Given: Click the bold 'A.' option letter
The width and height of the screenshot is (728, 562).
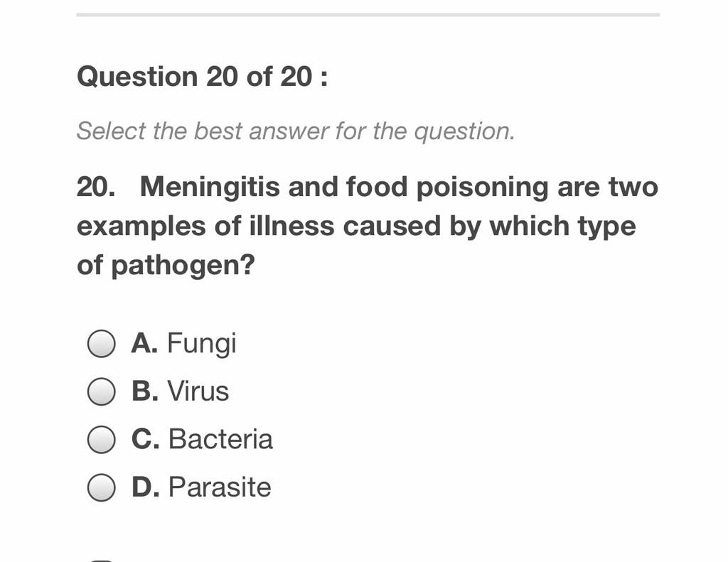Looking at the screenshot, I should [145, 343].
